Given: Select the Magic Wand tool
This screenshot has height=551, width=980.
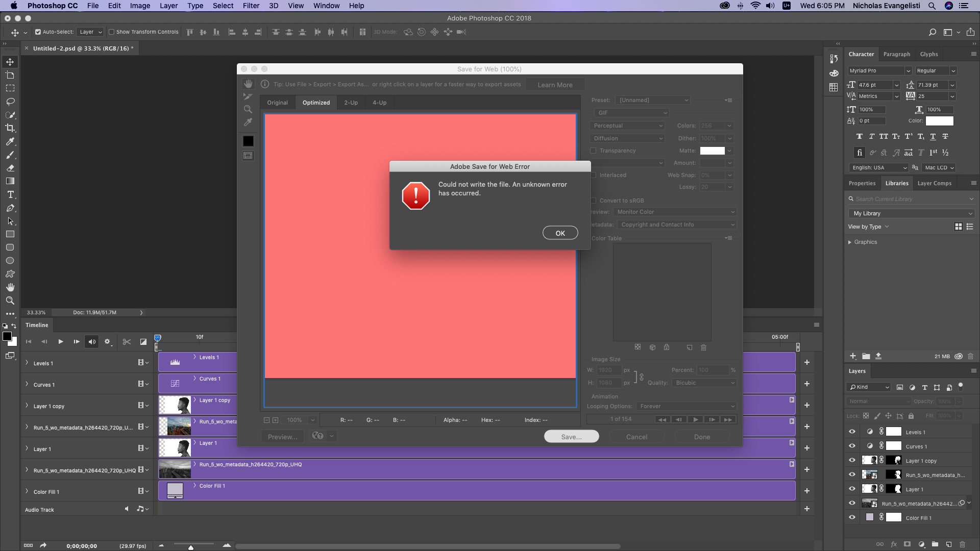Looking at the screenshot, I should [x=9, y=114].
